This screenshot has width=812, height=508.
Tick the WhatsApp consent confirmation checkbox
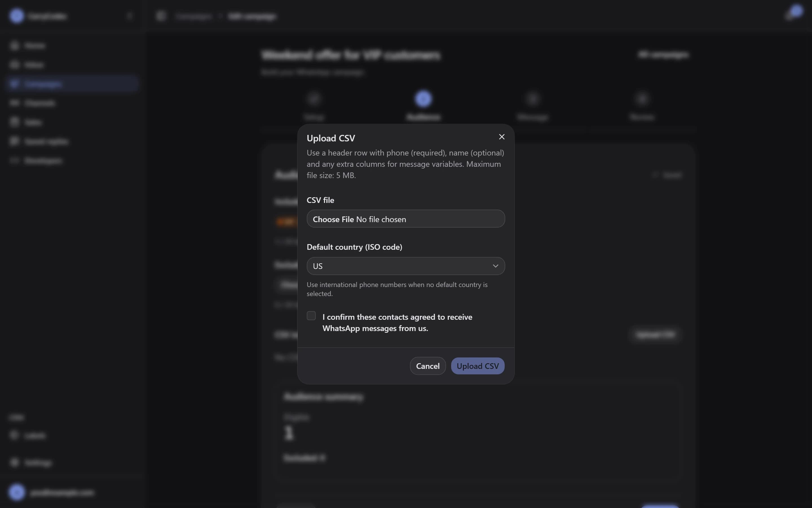coord(311,316)
